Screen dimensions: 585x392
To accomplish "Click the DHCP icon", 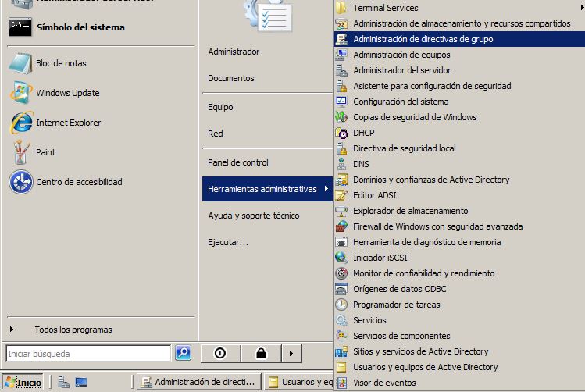I will [341, 133].
